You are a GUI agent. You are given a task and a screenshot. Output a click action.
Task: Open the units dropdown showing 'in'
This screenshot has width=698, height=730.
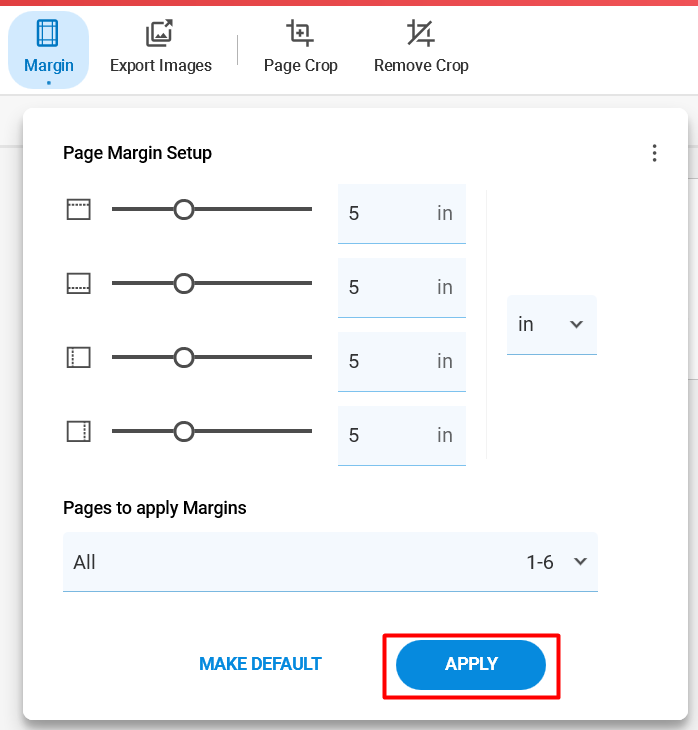click(552, 324)
